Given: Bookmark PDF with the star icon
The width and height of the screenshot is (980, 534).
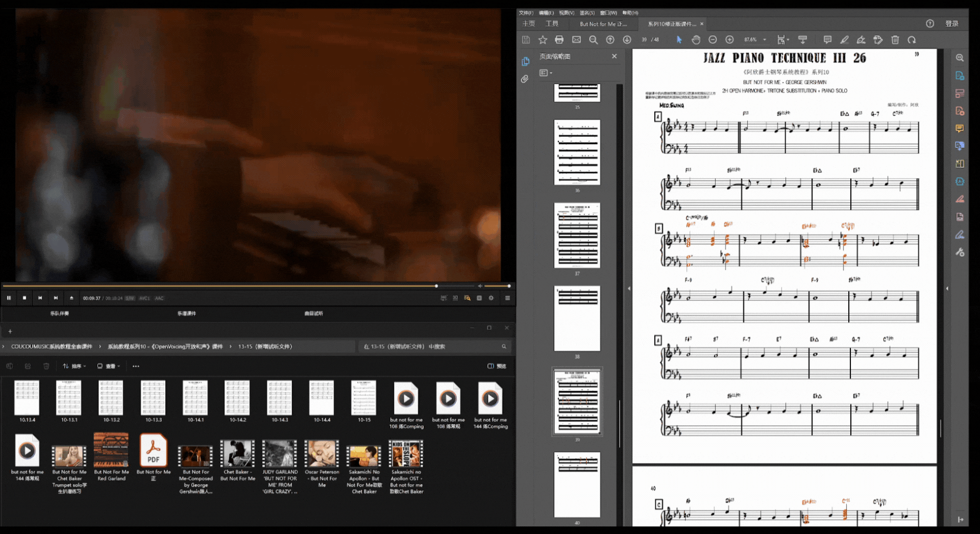Looking at the screenshot, I should (x=543, y=40).
